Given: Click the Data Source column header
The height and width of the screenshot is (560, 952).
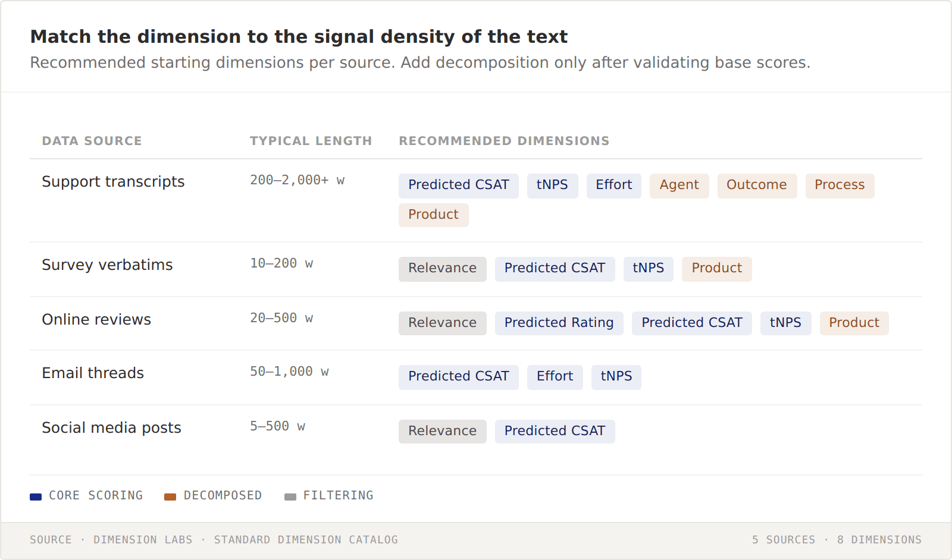Looking at the screenshot, I should click(92, 141).
